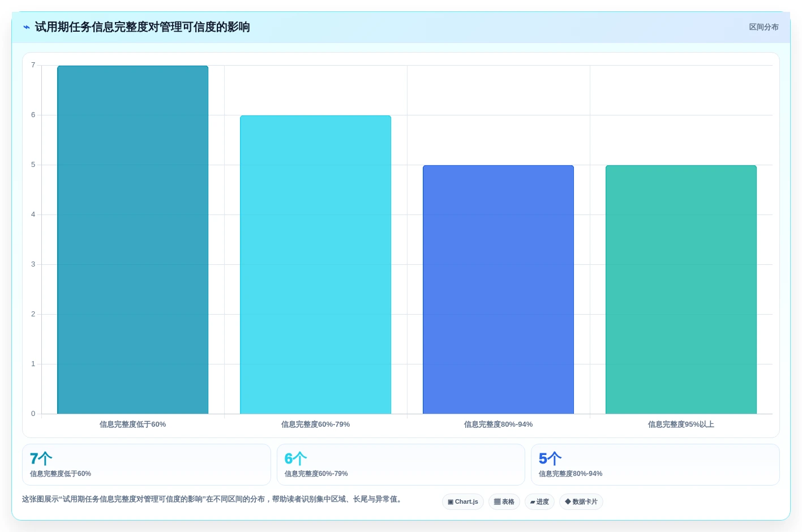
Task: Select the 表格 tag chip
Action: 504,502
